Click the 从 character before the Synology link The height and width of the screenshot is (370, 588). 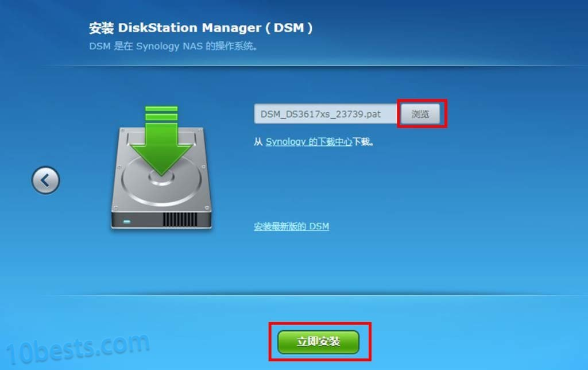click(x=258, y=142)
